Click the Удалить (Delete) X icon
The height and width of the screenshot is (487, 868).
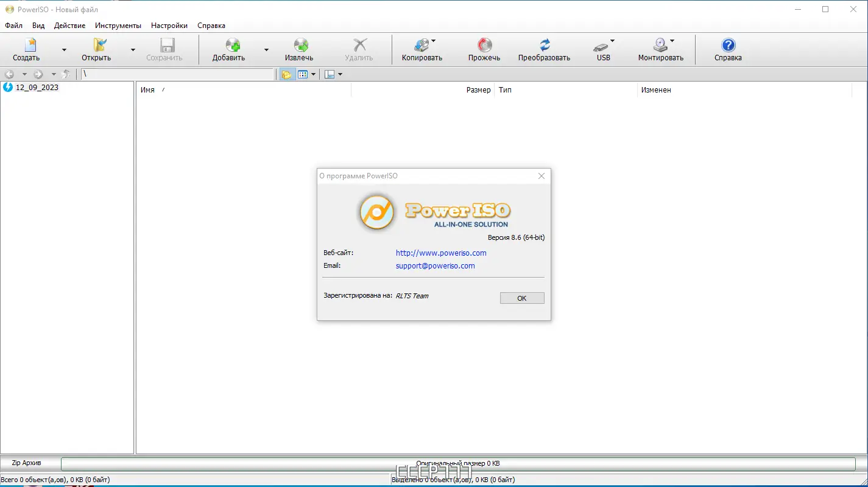tap(360, 45)
